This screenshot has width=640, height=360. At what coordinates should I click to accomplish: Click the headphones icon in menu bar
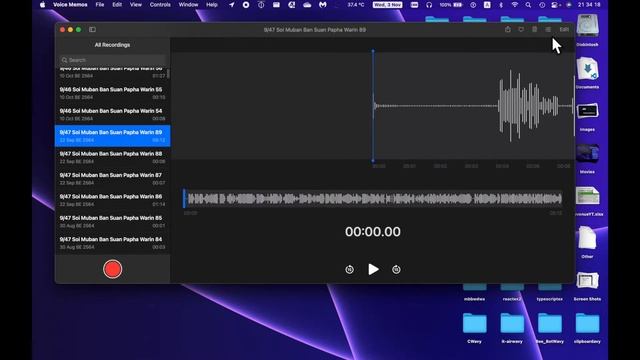pos(429,5)
